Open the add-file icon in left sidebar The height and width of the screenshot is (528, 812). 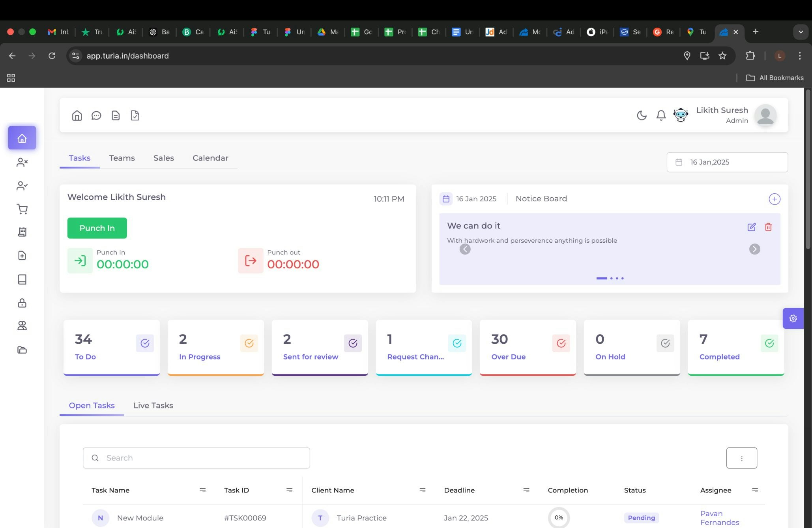(x=22, y=255)
